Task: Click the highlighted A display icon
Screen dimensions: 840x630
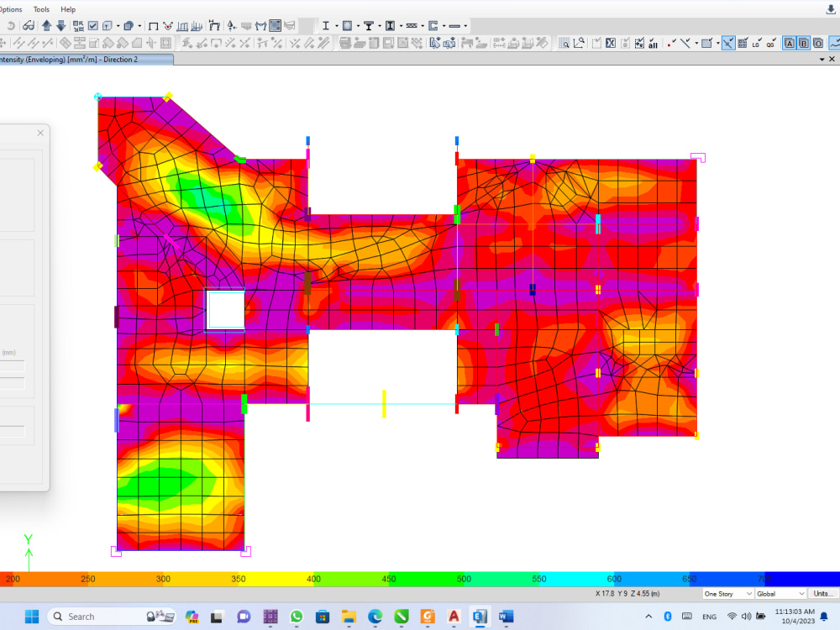Action: click(790, 42)
